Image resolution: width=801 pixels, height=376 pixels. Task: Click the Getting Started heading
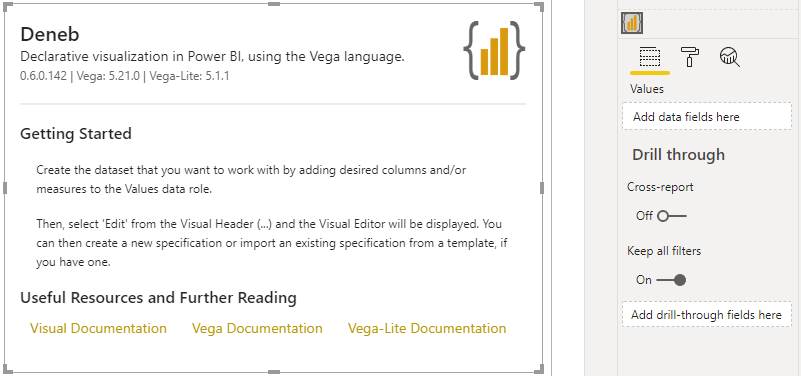coord(76,134)
